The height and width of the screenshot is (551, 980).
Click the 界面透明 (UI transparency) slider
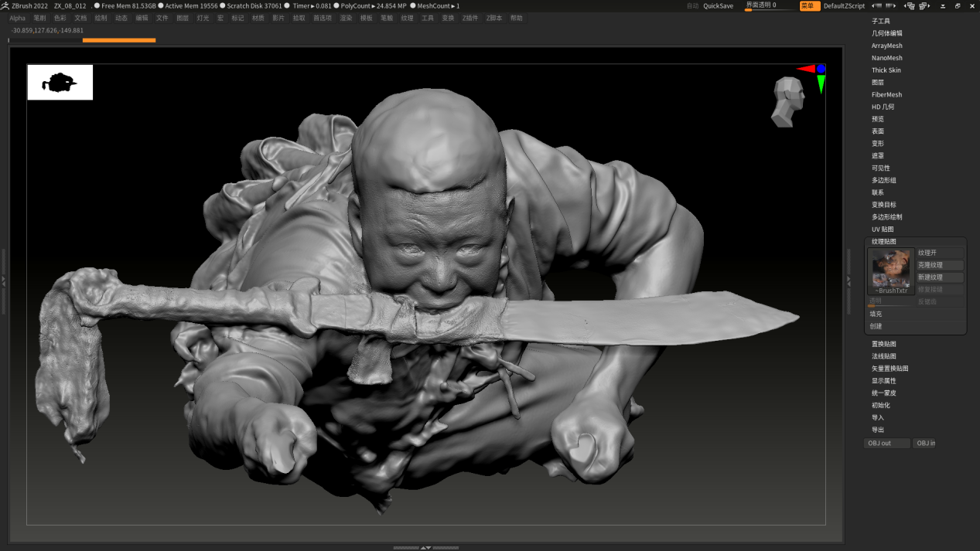[x=770, y=5]
